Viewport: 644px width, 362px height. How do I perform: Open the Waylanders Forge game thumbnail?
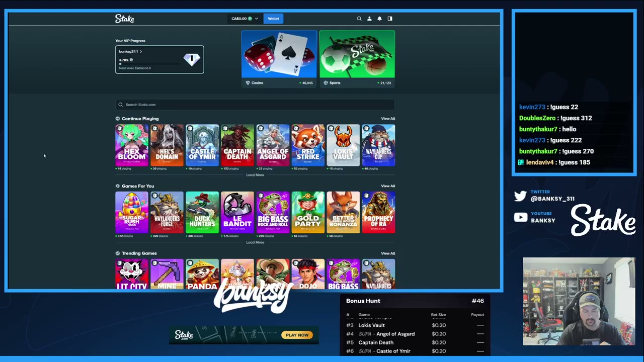pos(167,213)
